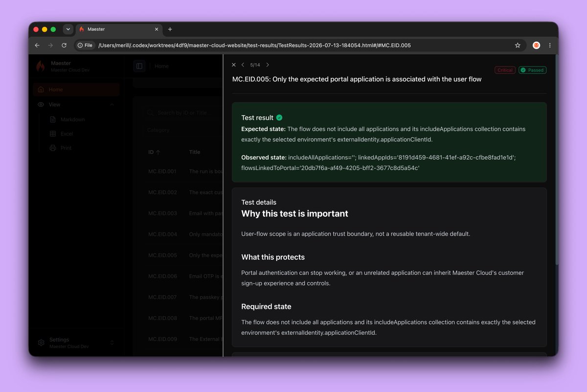Reload the current page
The image size is (587, 392).
64,45
